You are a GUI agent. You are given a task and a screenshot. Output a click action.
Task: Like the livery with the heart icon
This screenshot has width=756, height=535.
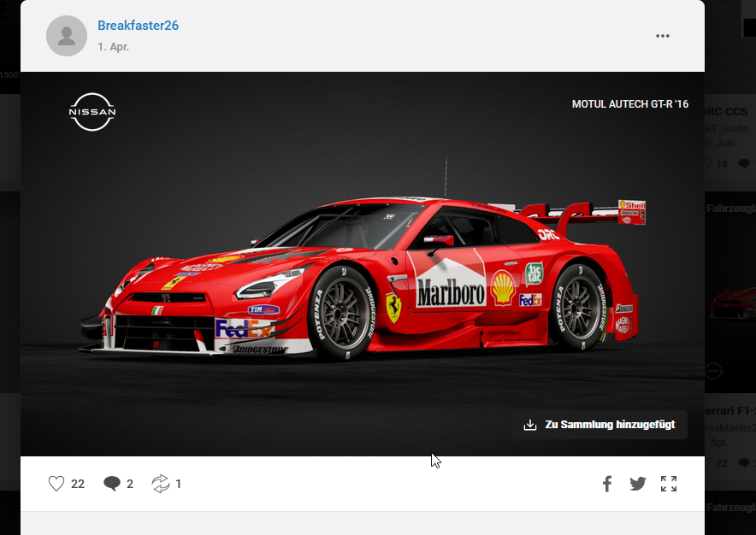point(56,484)
